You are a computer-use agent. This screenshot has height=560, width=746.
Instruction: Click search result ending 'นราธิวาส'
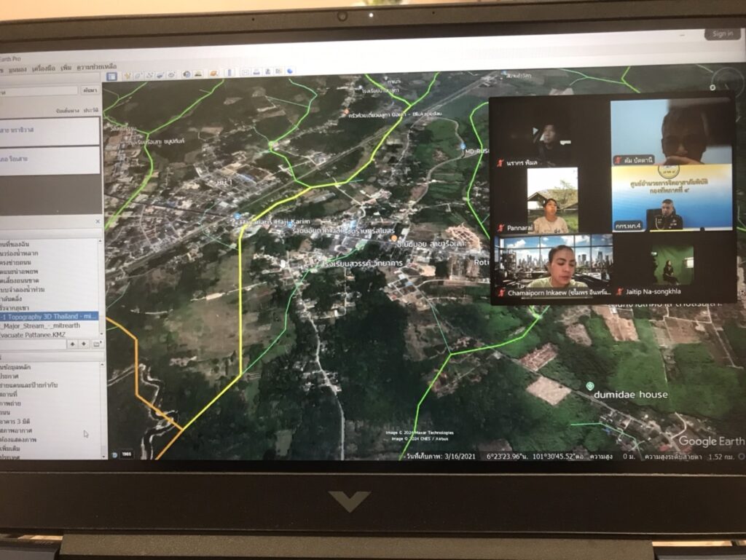[49, 130]
